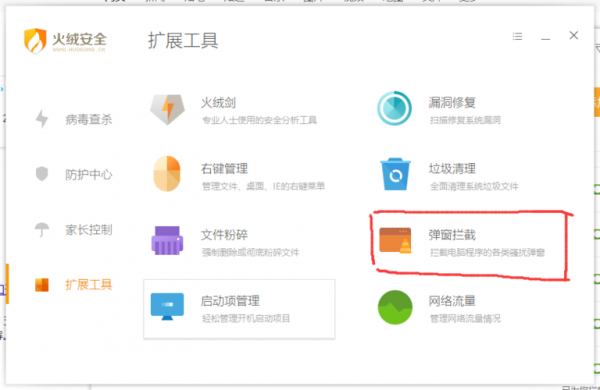Click the 弹窗拦截 tool title

pos(452,235)
